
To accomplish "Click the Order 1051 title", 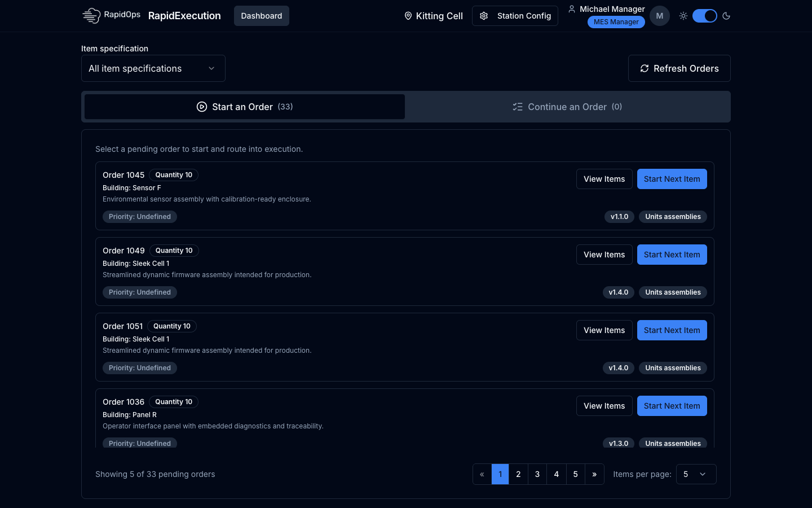I will click(123, 326).
